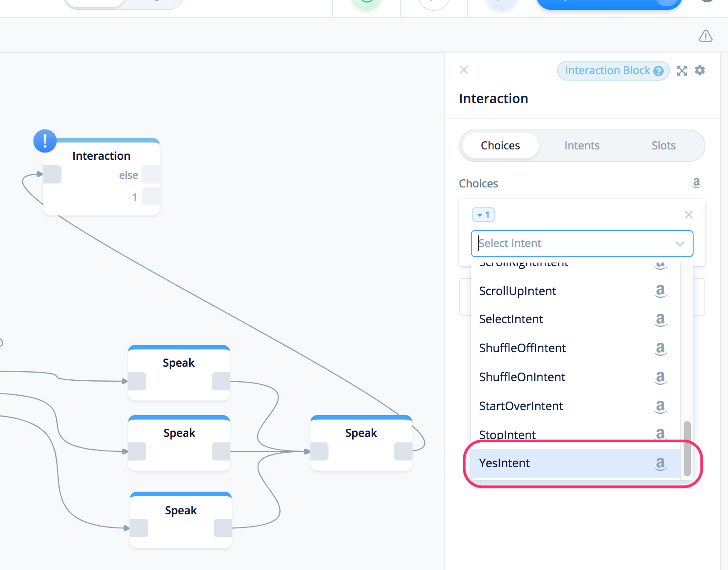Switch to the Slots tab
This screenshot has width=728, height=570.
click(x=663, y=145)
